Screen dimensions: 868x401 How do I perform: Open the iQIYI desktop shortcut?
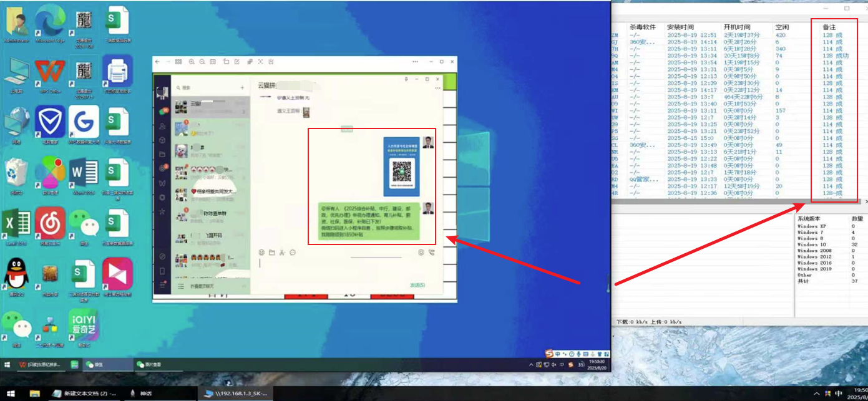83,327
